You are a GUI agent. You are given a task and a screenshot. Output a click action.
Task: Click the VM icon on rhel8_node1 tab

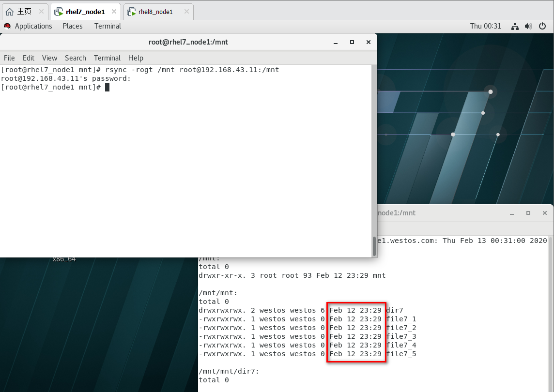(x=131, y=12)
